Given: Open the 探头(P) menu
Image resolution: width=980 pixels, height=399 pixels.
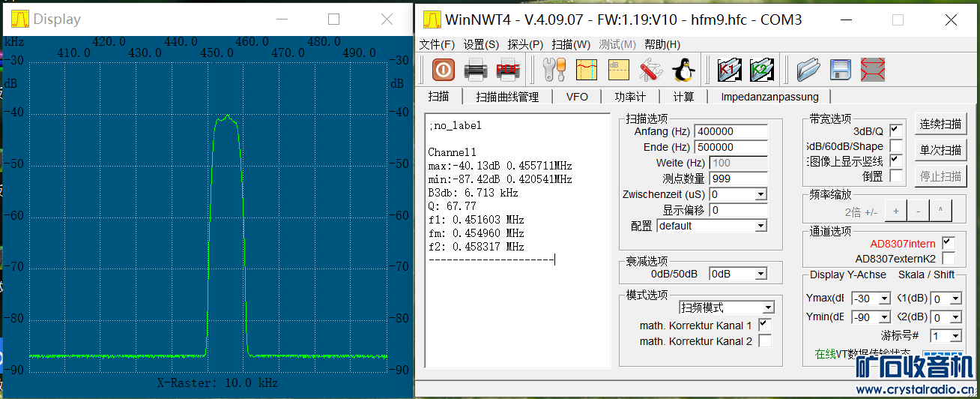Looking at the screenshot, I should click(x=525, y=44).
